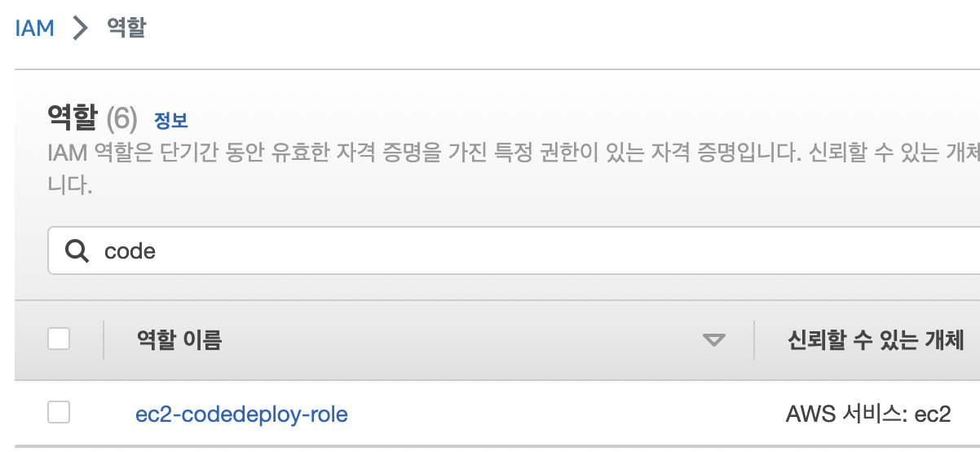Click the AWS 서비스: ec2 cell
This screenshot has width=980, height=452.
[x=868, y=414]
